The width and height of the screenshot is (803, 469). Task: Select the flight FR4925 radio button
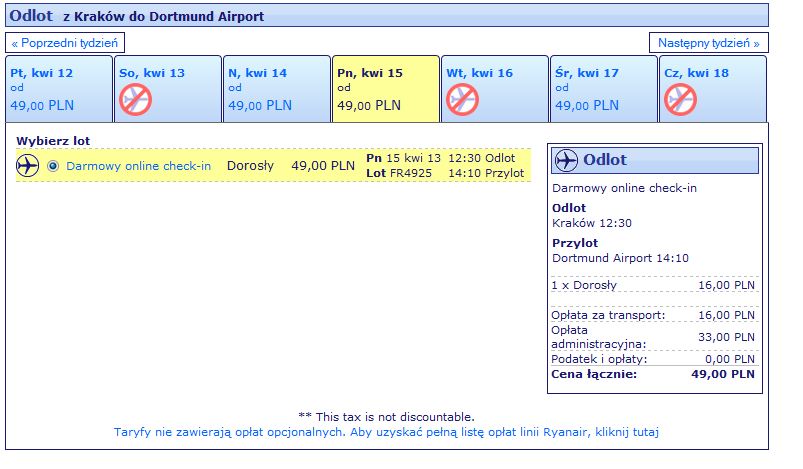(x=53, y=166)
